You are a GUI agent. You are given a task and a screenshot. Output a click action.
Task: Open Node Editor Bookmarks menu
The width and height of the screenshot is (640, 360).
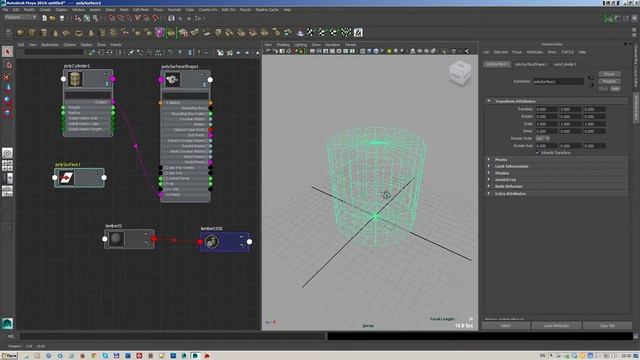tap(50, 44)
